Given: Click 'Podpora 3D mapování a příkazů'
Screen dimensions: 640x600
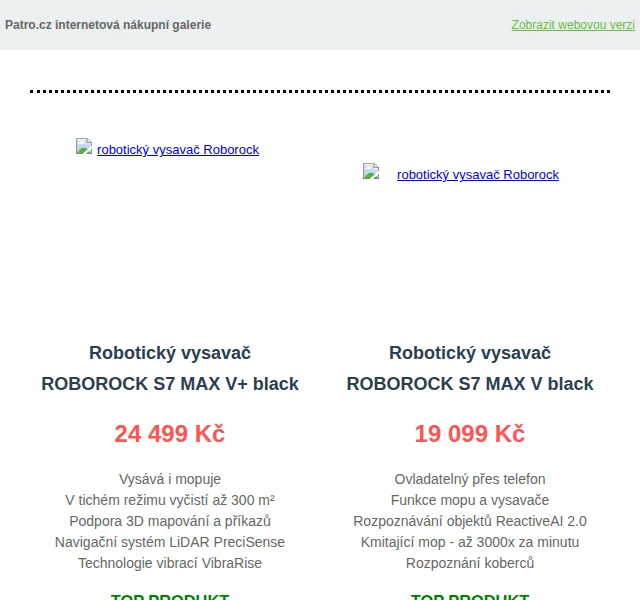Looking at the screenshot, I should coord(170,521).
